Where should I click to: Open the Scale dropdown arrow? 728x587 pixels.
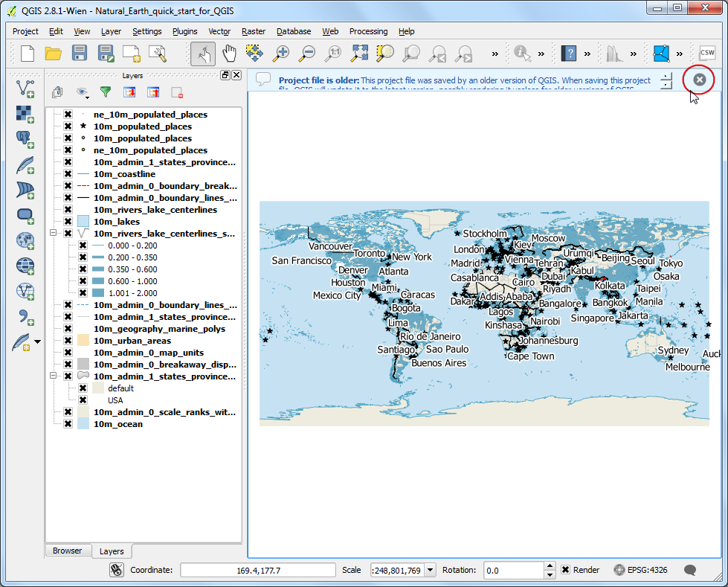coord(430,570)
